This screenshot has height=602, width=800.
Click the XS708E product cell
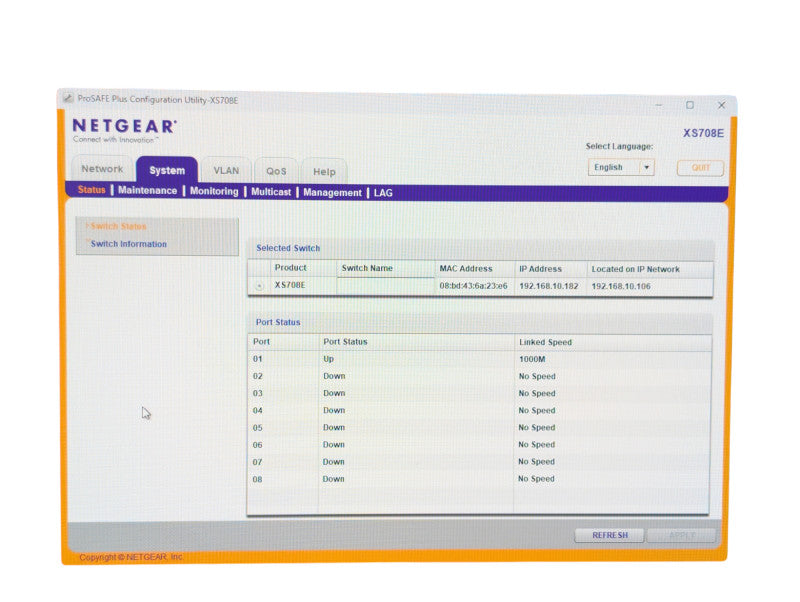[290, 285]
